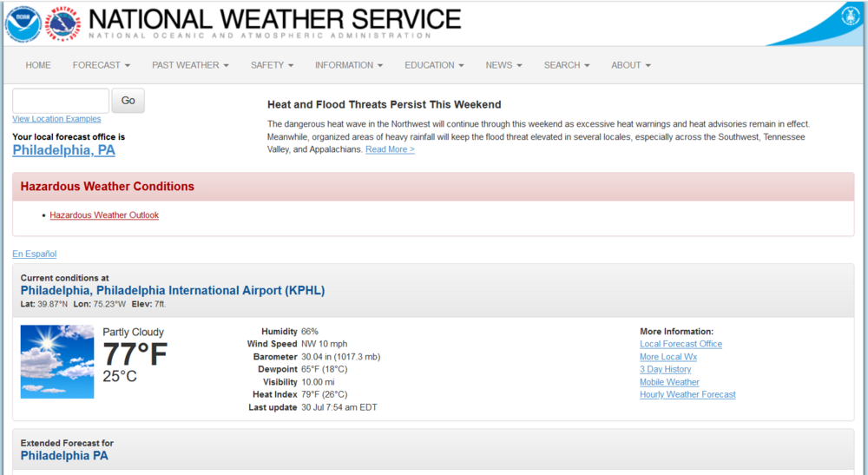
Task: Expand the EDUCATION dropdown menu
Action: tap(434, 65)
